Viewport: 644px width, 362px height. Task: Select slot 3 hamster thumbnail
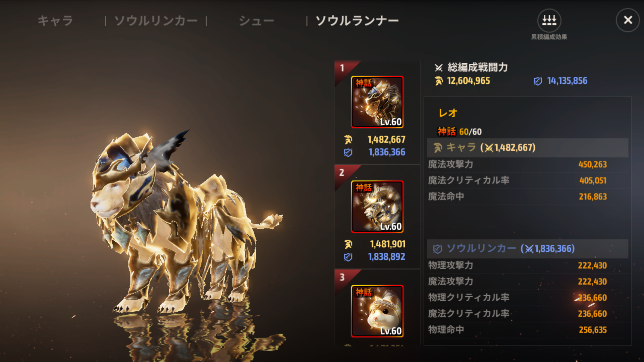377,311
